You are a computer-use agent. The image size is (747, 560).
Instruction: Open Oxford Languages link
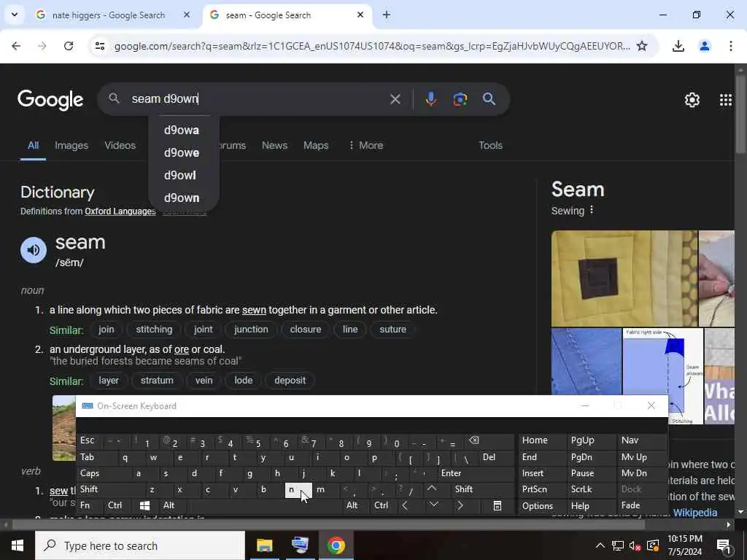120,211
